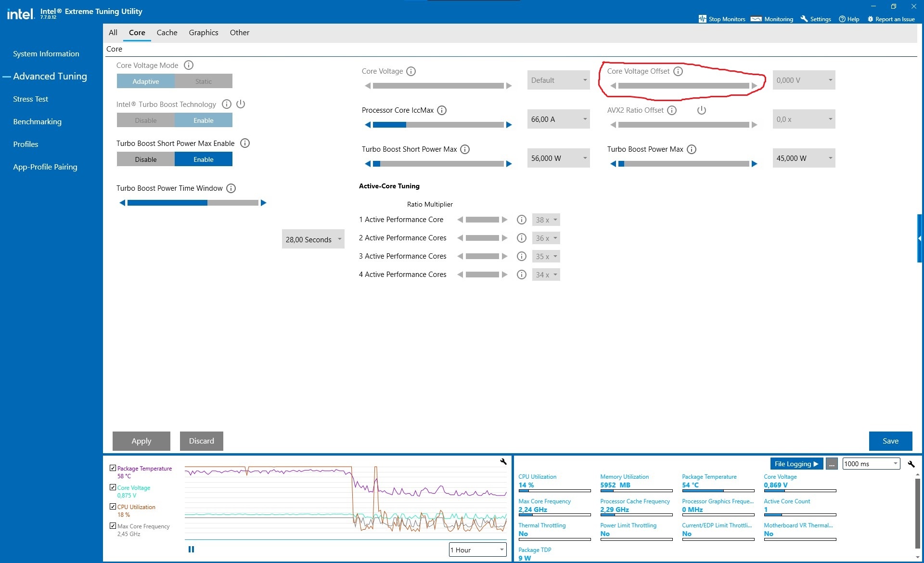Toggle the Intel Turbo Boost power icon
Viewport: 924px width, 563px height.
click(x=241, y=104)
